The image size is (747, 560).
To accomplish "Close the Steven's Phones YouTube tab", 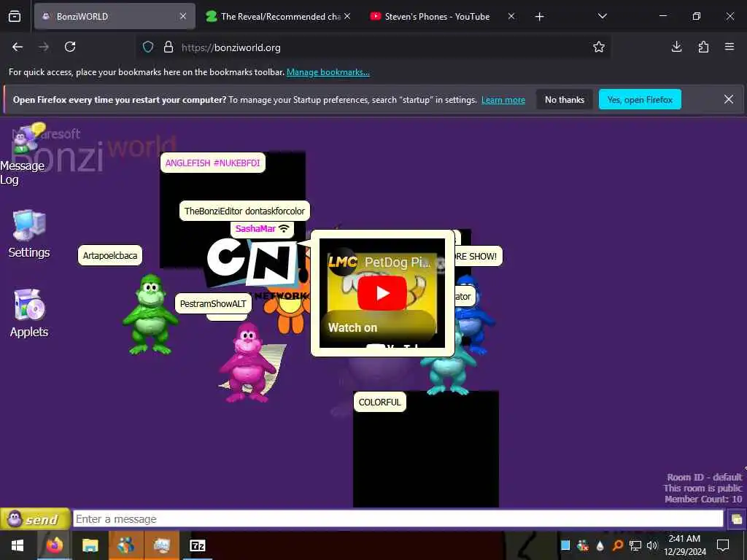I will tap(511, 16).
